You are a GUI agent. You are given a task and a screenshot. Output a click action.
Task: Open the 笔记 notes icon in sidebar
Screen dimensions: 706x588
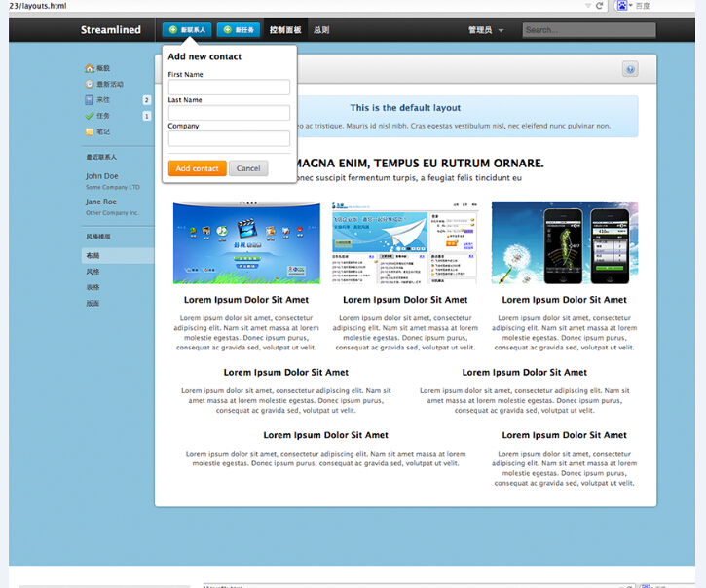(x=89, y=131)
